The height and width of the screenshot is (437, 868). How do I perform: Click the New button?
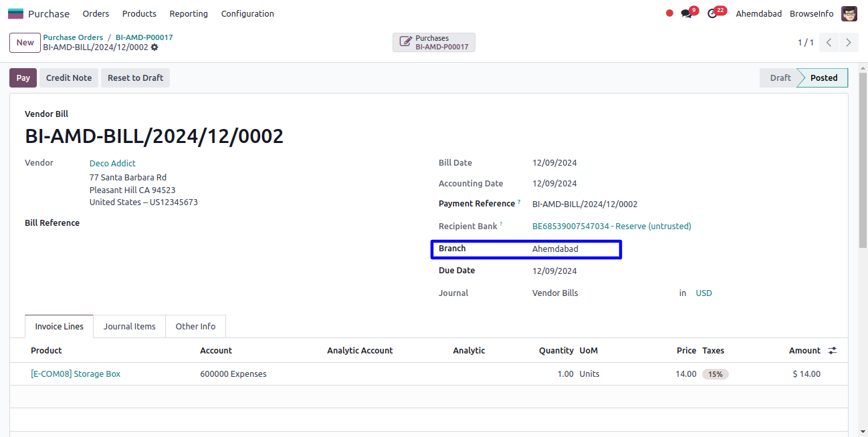coord(25,43)
